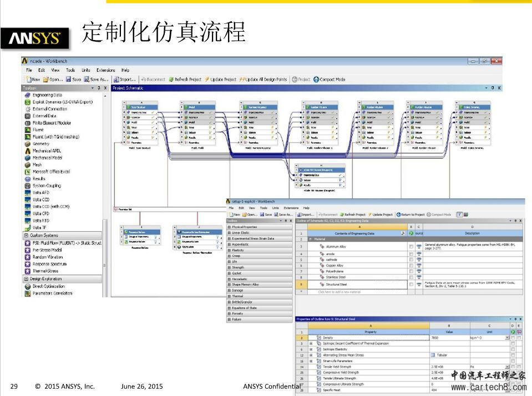This screenshot has width=532, height=396.
Task: Open Help menu in setup-1-explicit window
Action: click(x=306, y=208)
